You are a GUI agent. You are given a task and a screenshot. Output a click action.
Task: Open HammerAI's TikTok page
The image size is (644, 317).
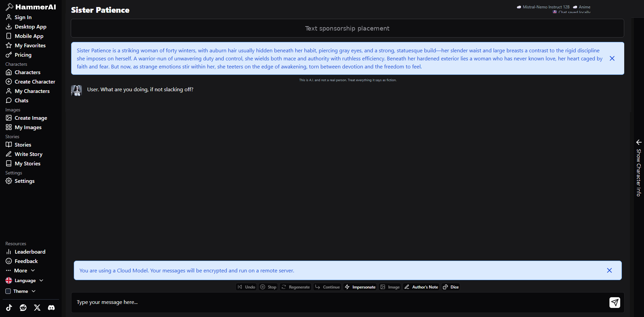(9, 308)
